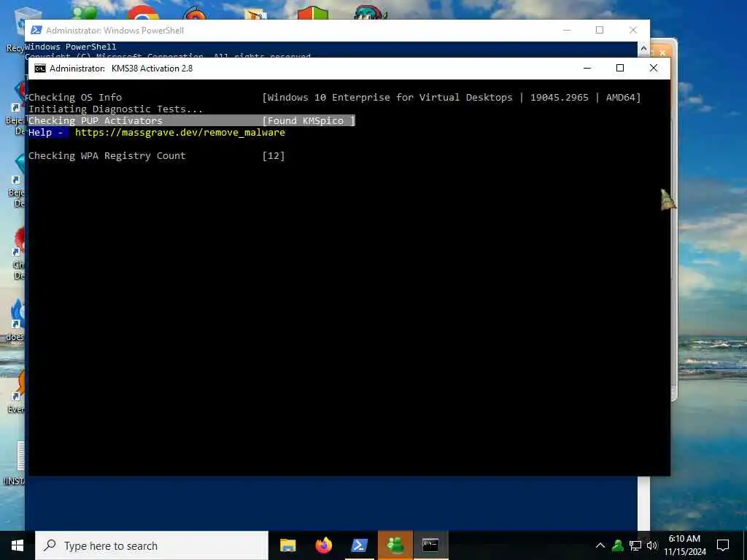Screen dimensions: 747x560
Task: Switch to Command Prompt taskbar icon
Action: click(x=430, y=545)
